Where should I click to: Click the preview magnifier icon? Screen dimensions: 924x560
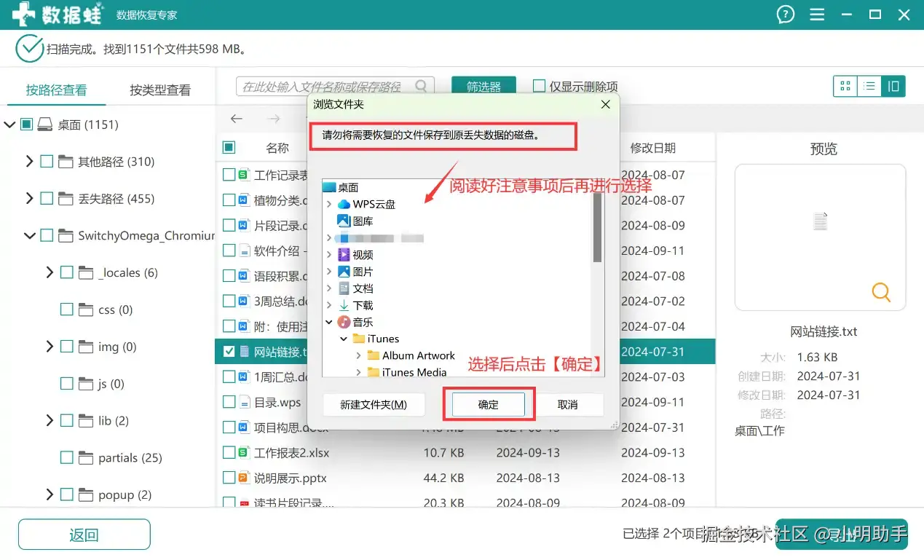pos(881,293)
